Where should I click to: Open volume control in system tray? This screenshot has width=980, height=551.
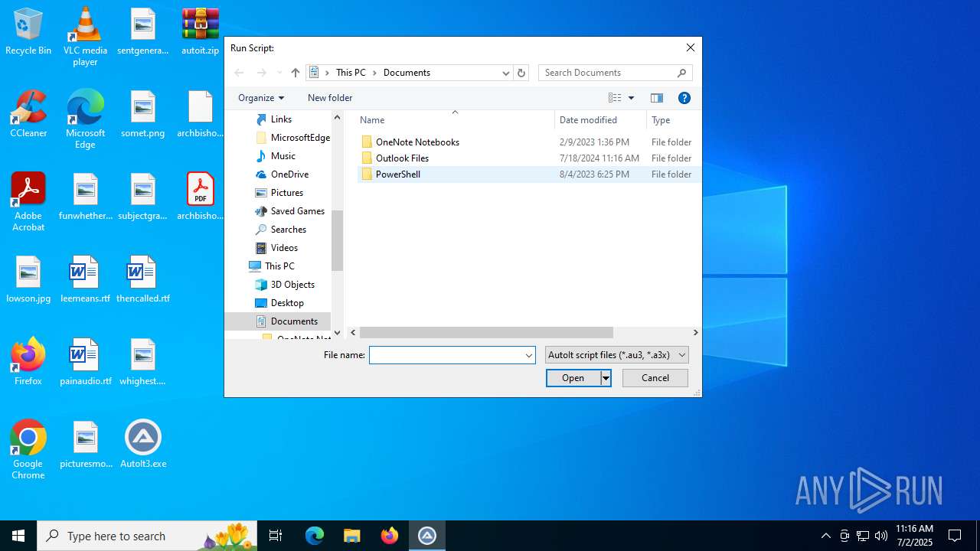[880, 536]
